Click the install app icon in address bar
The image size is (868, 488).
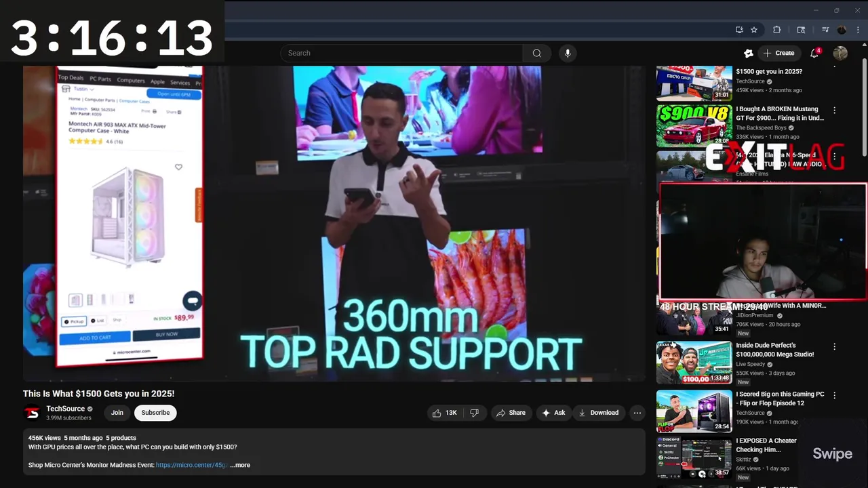click(x=739, y=30)
